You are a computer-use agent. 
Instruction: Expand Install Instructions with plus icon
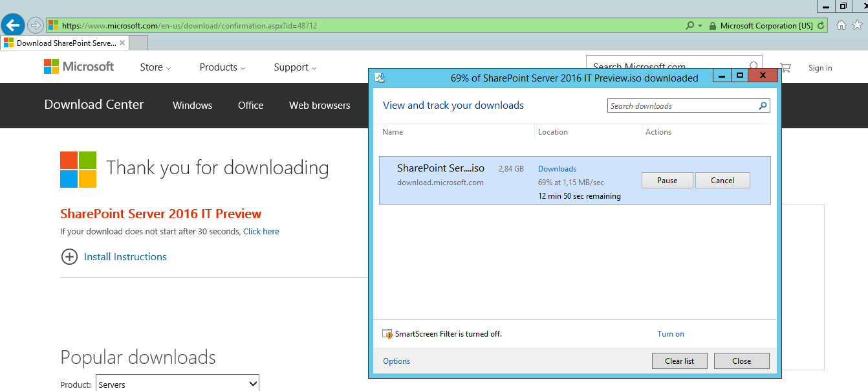click(x=69, y=257)
